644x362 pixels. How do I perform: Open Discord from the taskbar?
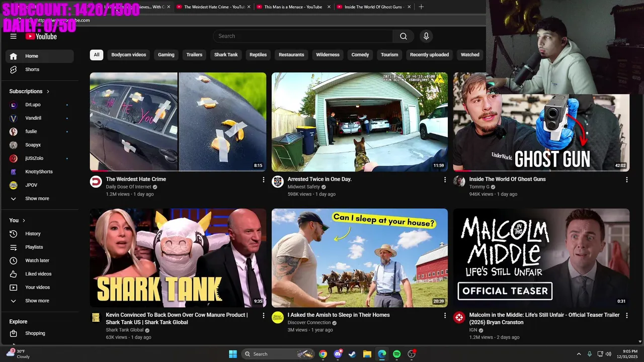(338, 354)
